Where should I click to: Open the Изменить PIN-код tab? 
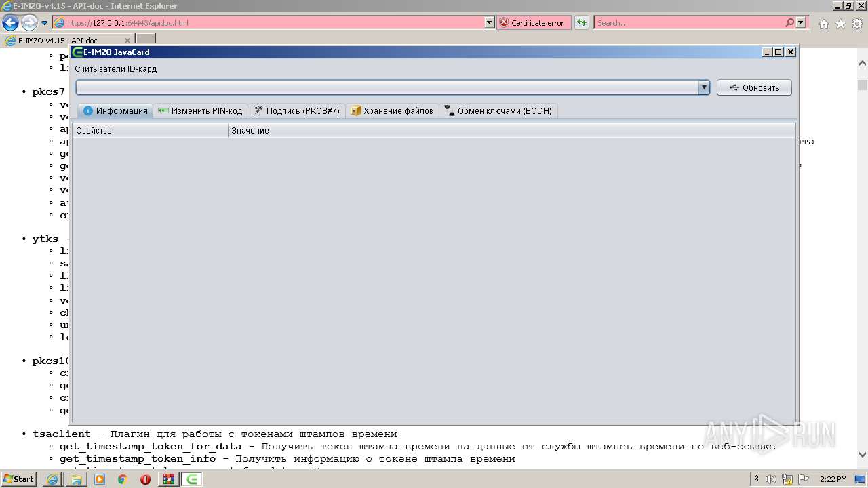(200, 111)
